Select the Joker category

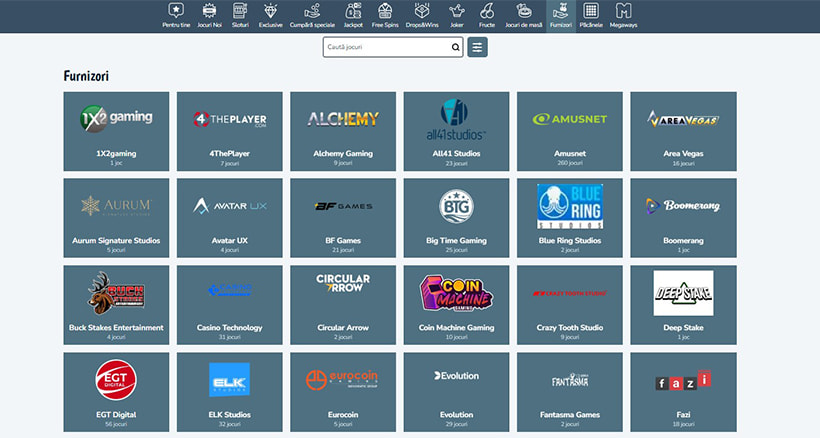(457, 16)
